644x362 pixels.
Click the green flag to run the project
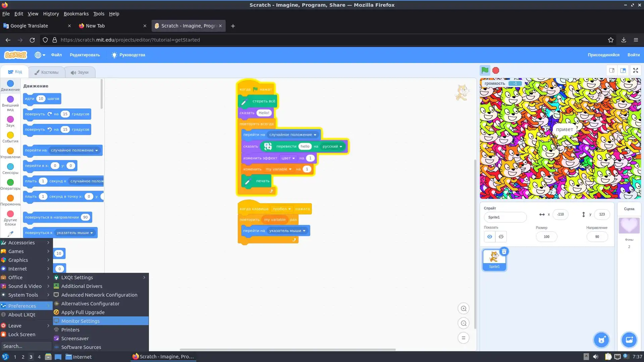(x=485, y=70)
